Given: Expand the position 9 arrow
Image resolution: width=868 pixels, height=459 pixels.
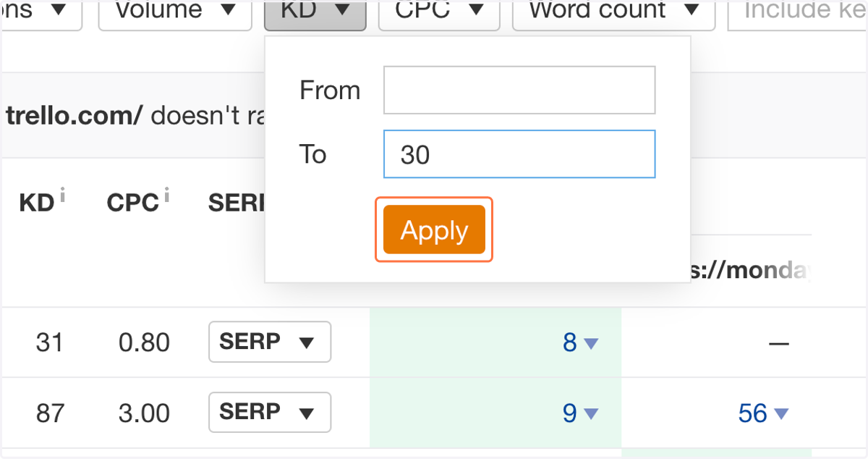Looking at the screenshot, I should [x=591, y=414].
